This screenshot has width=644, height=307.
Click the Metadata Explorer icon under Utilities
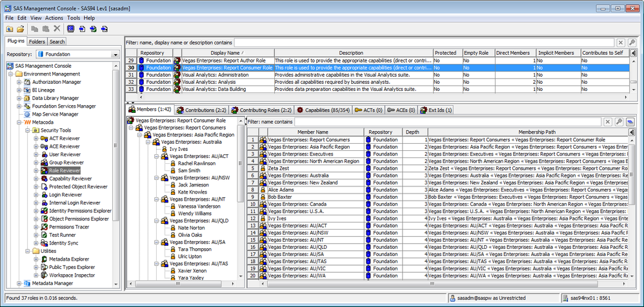45,259
